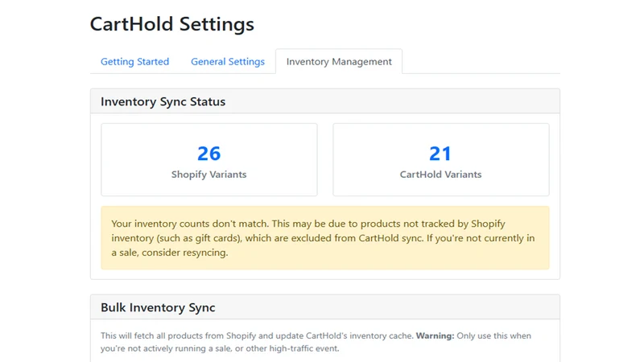Click the CartHold Variants label
The height and width of the screenshot is (362, 644).
coord(440,175)
